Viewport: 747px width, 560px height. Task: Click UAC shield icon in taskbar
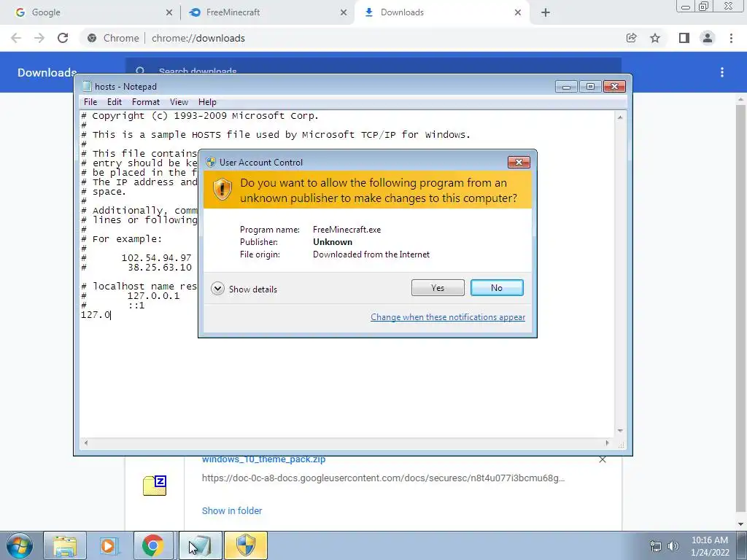[x=246, y=545]
